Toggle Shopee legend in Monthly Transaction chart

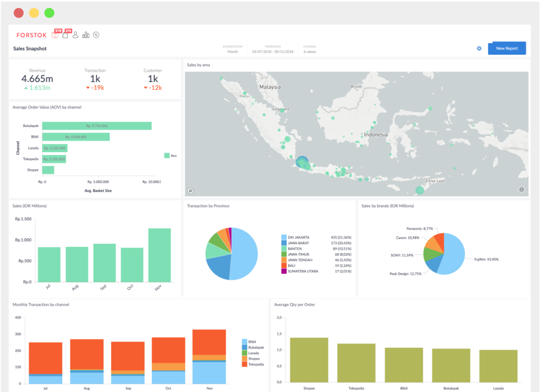click(251, 358)
